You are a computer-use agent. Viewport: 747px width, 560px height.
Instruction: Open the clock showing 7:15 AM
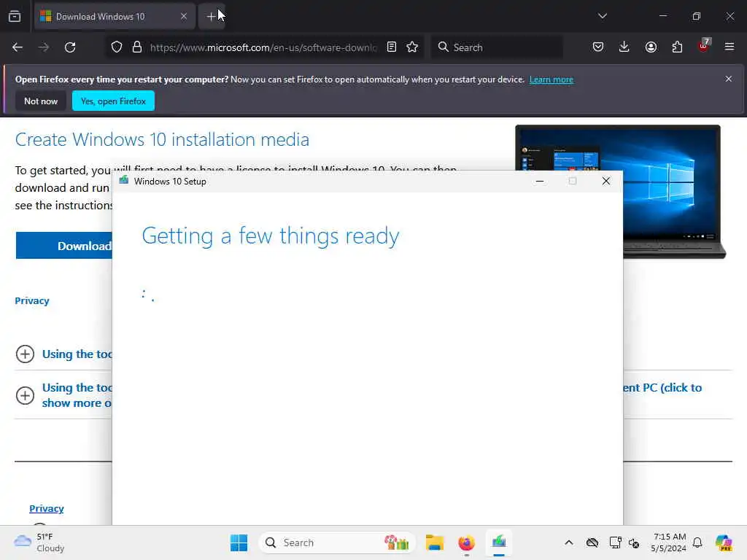pos(668,542)
